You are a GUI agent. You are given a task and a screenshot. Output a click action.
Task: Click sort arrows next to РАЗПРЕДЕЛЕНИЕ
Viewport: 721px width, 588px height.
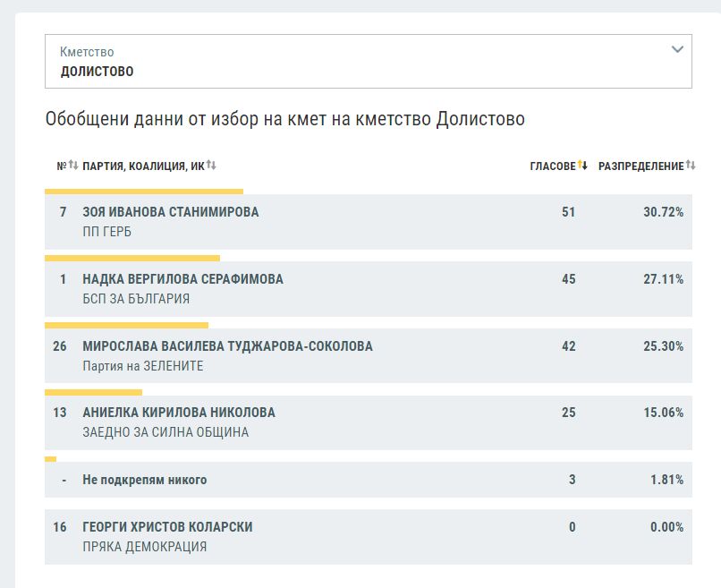[x=691, y=166]
